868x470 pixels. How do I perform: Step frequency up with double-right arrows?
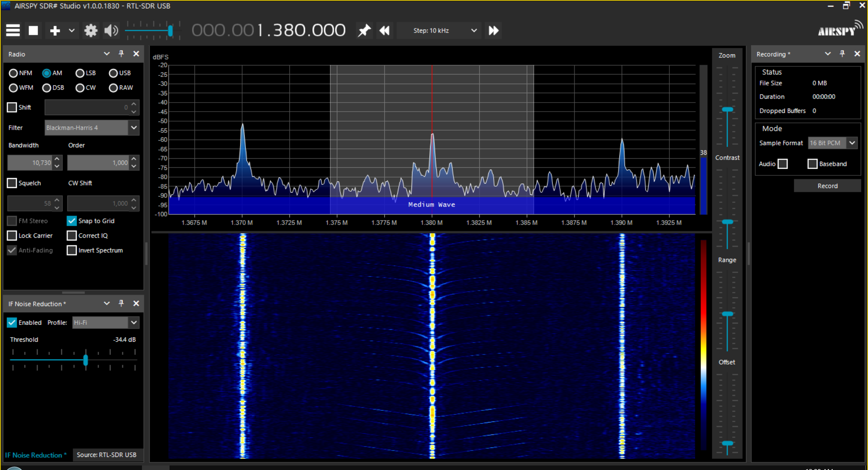coord(493,30)
